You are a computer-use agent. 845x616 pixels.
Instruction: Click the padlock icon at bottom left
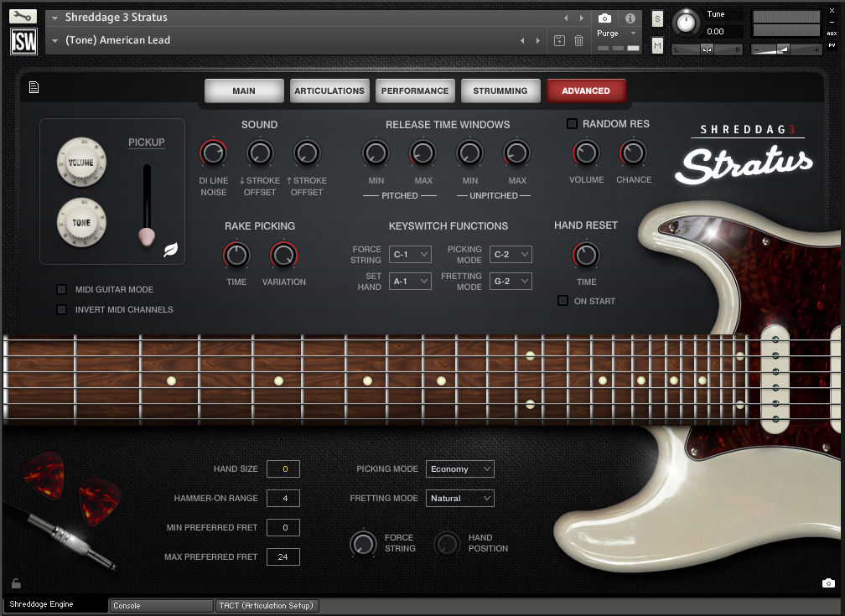16,583
